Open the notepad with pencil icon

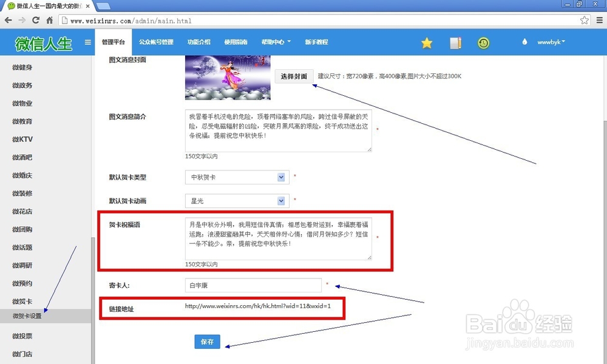tap(455, 42)
